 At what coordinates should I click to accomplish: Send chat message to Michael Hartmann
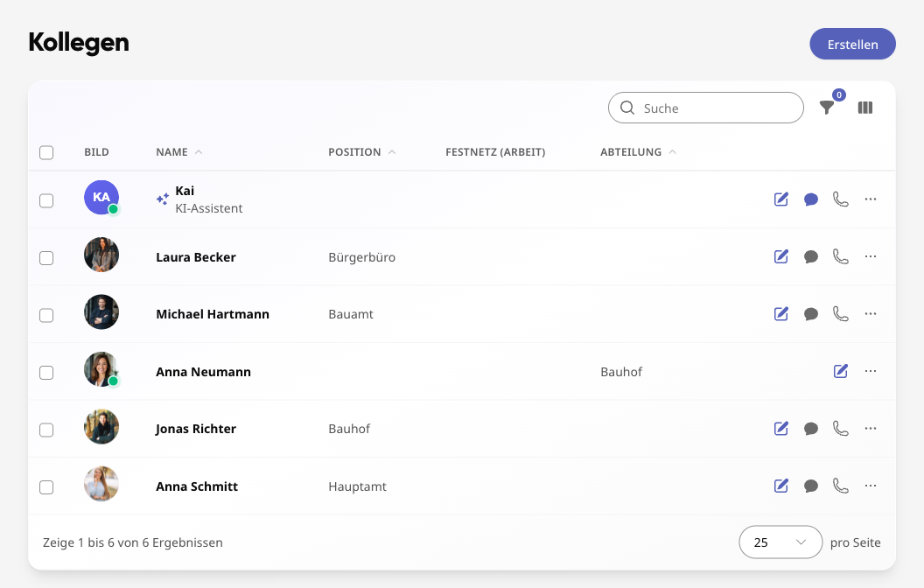(811, 314)
